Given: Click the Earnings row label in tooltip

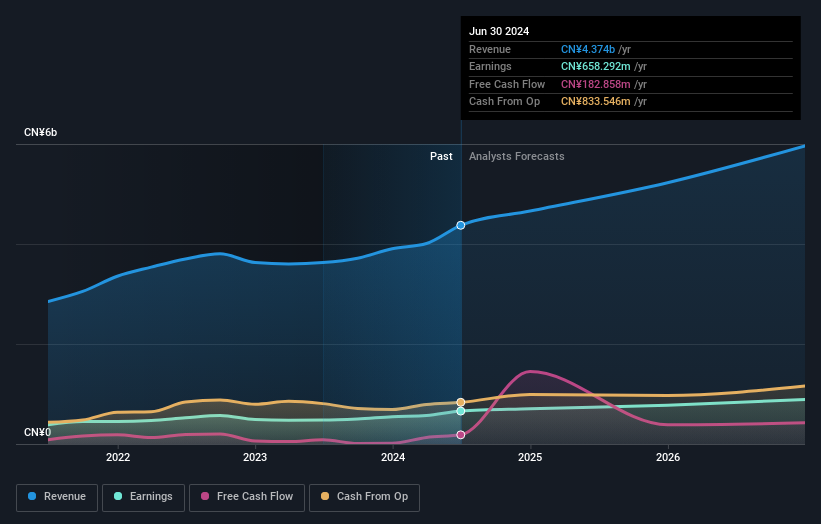Looking at the screenshot, I should [x=490, y=66].
